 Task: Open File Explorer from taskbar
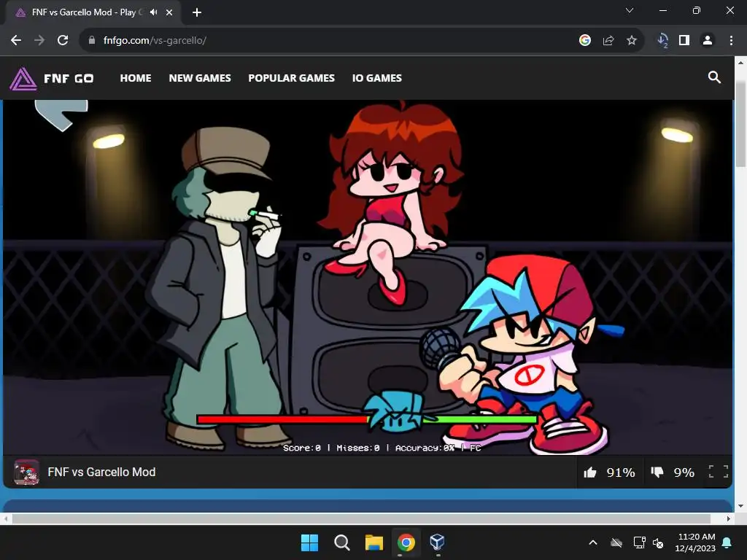[x=374, y=542]
